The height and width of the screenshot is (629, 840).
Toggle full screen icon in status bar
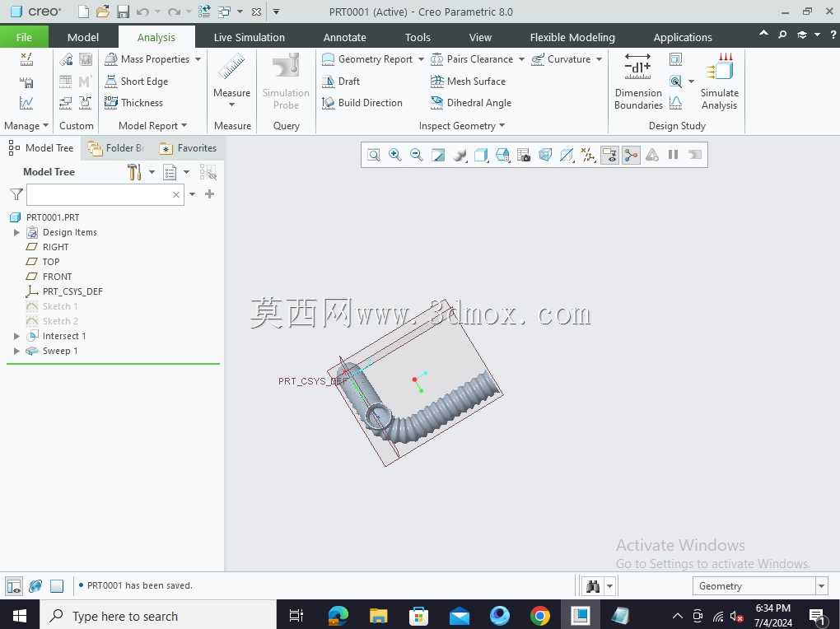57,586
